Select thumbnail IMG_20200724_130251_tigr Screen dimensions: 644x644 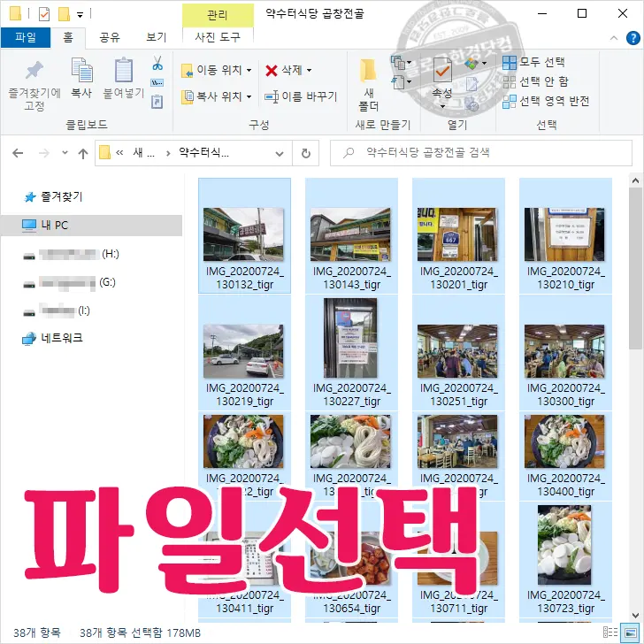[x=458, y=353]
